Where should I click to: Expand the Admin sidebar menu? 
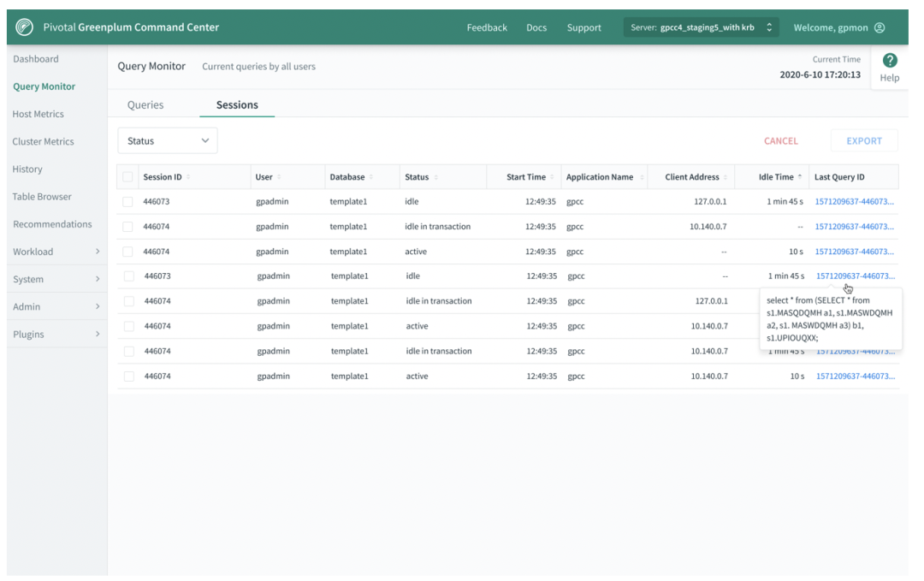(56, 307)
